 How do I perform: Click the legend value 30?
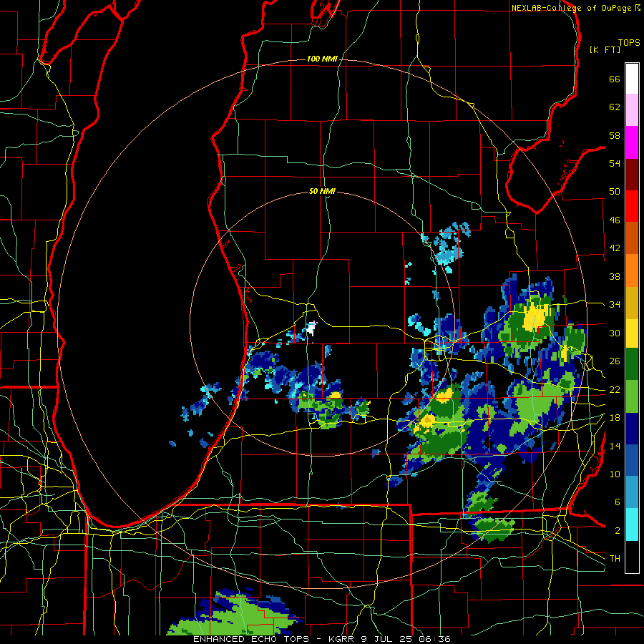pyautogui.click(x=615, y=333)
